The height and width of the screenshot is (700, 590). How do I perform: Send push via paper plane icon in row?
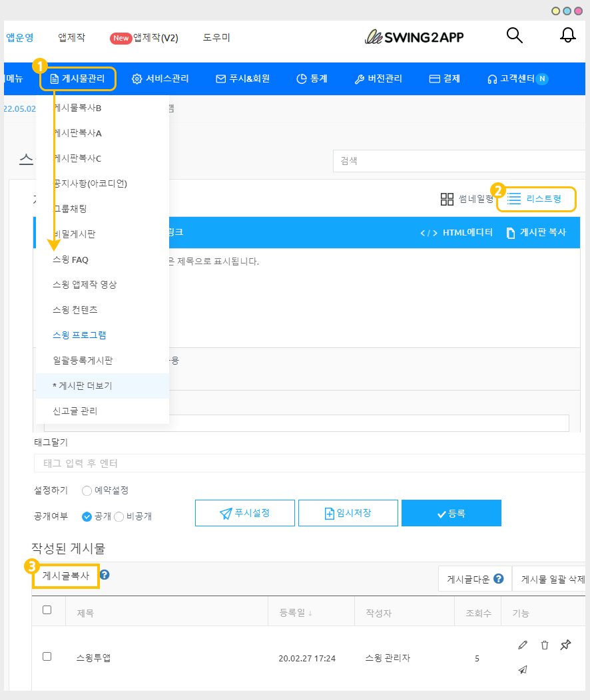(523, 669)
